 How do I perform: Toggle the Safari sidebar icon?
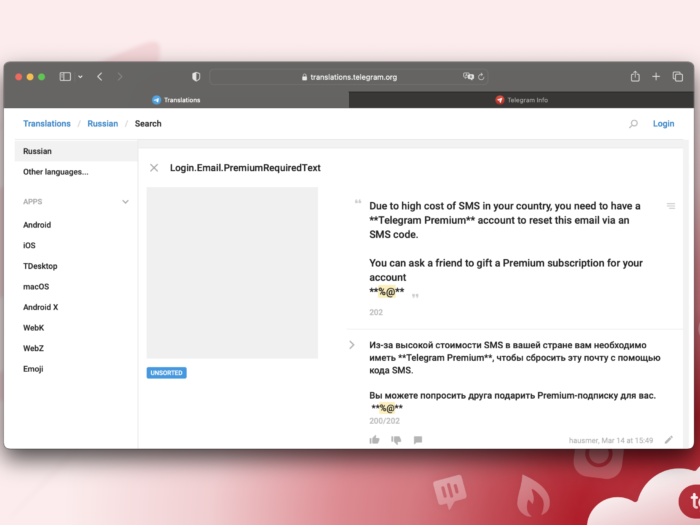point(65,77)
